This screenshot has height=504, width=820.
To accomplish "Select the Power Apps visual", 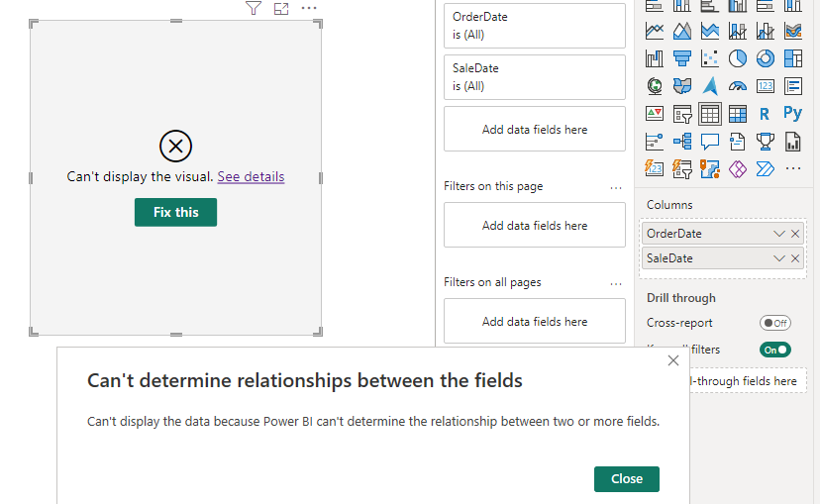I will 738,168.
